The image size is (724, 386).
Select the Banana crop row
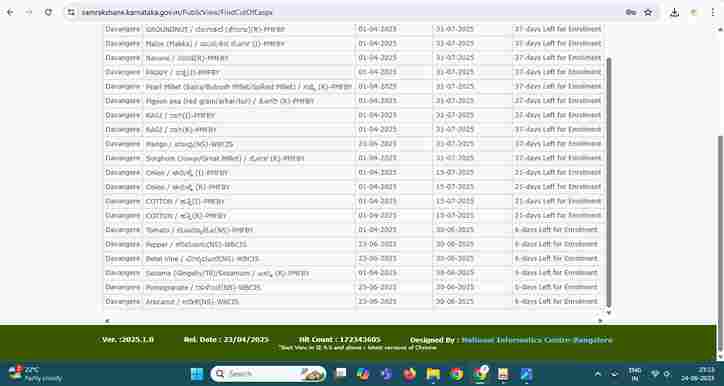pos(354,58)
